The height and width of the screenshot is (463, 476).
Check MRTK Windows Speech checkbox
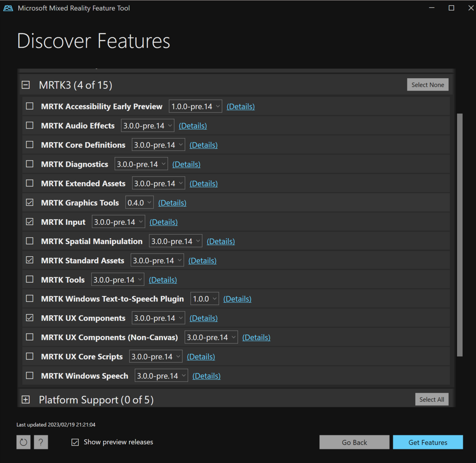click(30, 376)
